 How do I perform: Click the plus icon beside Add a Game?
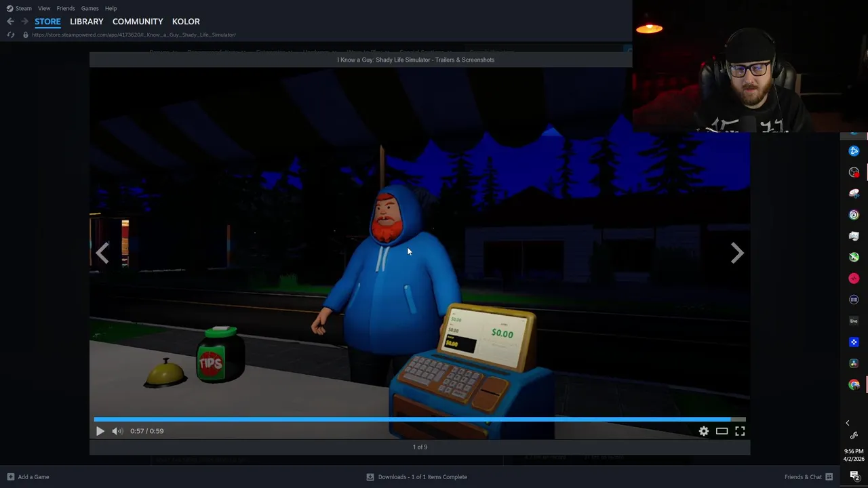(10, 477)
